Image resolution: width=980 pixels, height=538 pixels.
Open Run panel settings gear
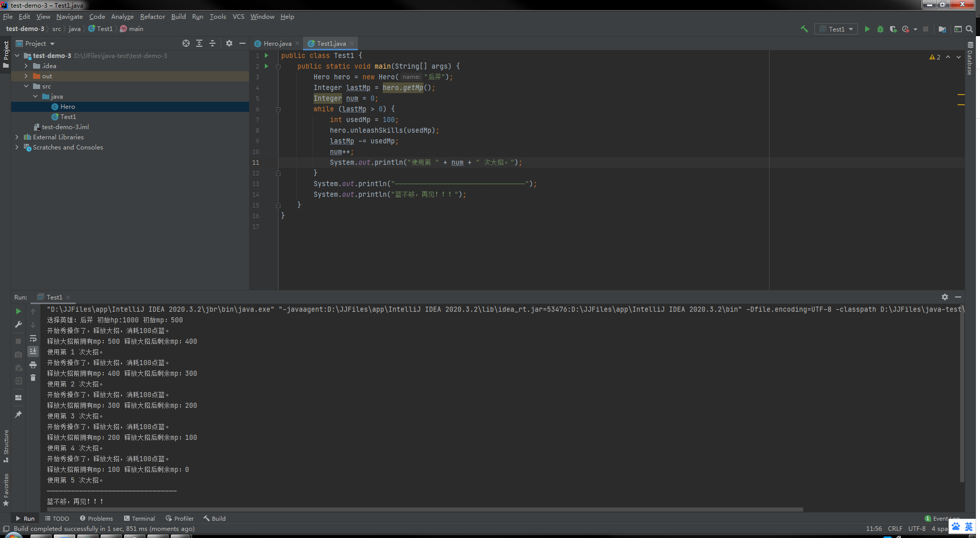pyautogui.click(x=944, y=297)
